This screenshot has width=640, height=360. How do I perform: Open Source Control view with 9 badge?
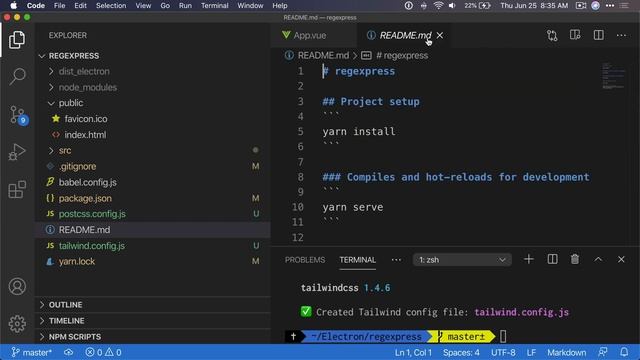[18, 115]
